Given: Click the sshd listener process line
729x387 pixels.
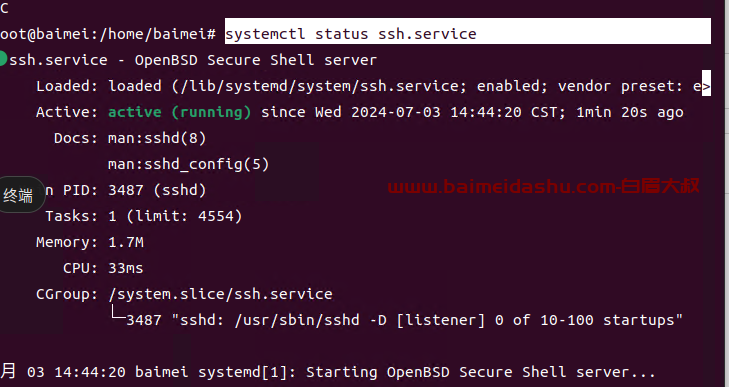Looking at the screenshot, I should pos(404,320).
